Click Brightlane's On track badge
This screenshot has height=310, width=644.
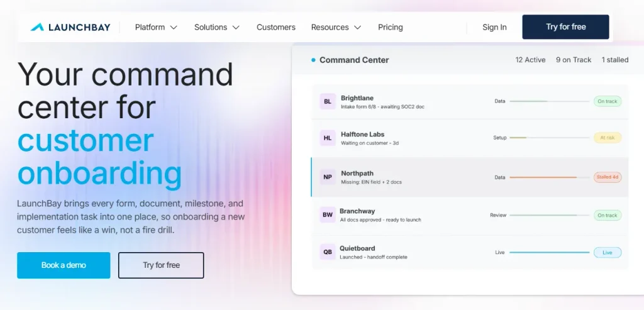coord(608,101)
